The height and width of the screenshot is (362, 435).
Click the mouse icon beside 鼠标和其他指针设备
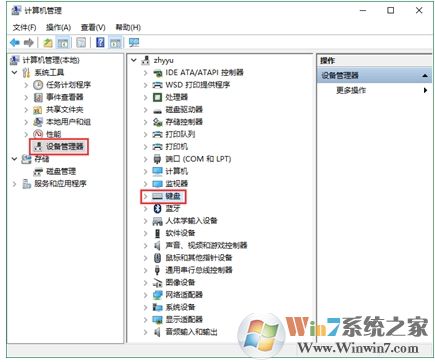(157, 258)
